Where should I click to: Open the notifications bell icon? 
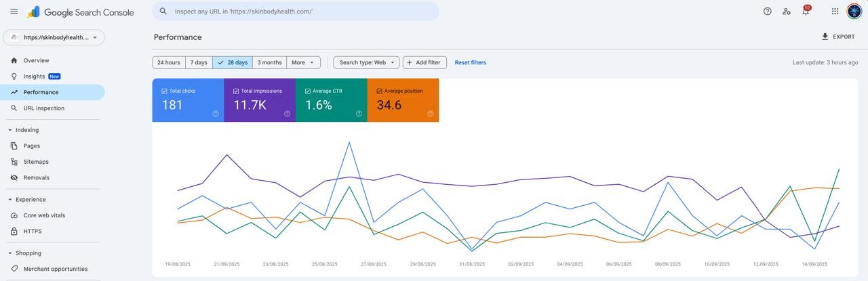(x=806, y=12)
